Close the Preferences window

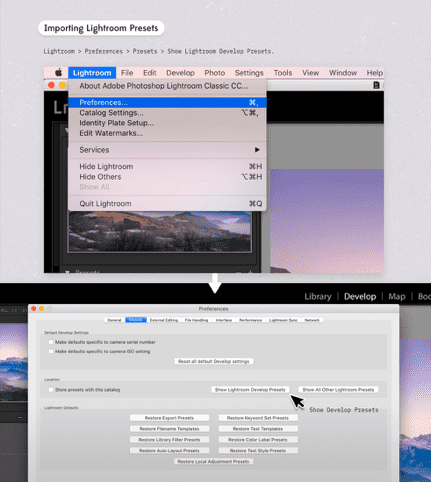click(34, 309)
